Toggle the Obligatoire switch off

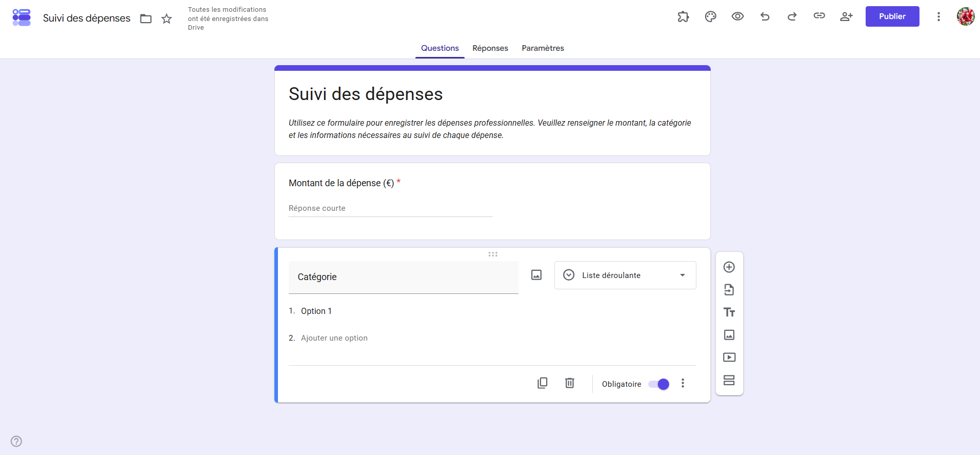click(x=658, y=384)
